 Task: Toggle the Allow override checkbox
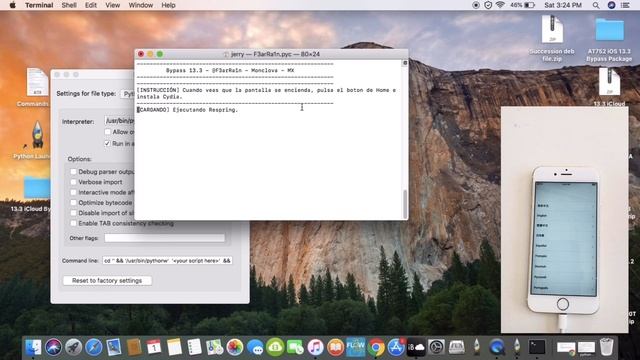(x=107, y=132)
